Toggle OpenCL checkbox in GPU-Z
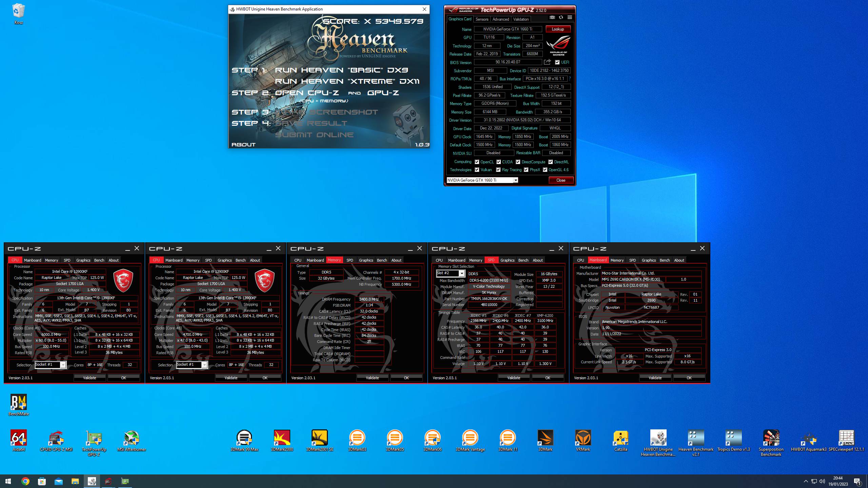Viewport: 868px width, 488px height. tap(477, 162)
